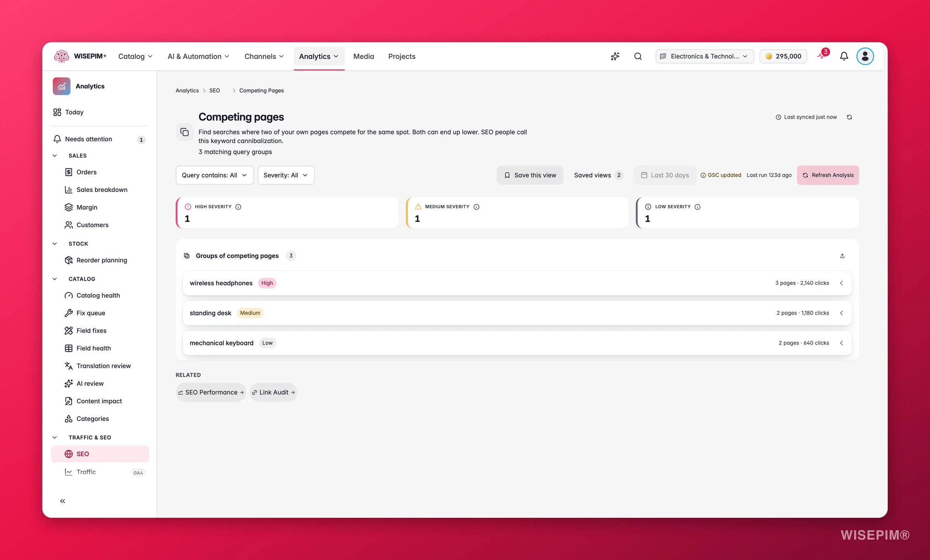Click the search magnifier icon
This screenshot has width=930, height=560.
click(x=638, y=56)
